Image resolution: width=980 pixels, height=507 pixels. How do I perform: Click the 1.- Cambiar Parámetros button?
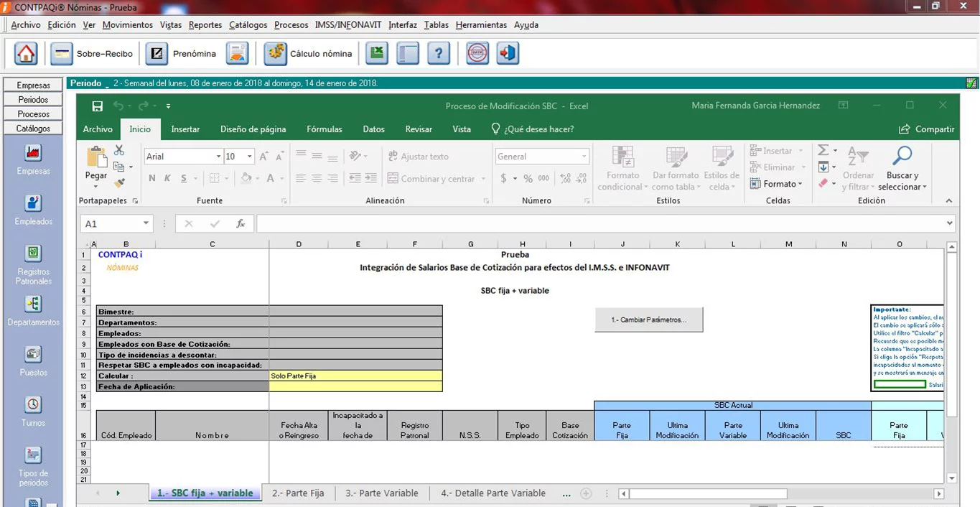point(648,320)
